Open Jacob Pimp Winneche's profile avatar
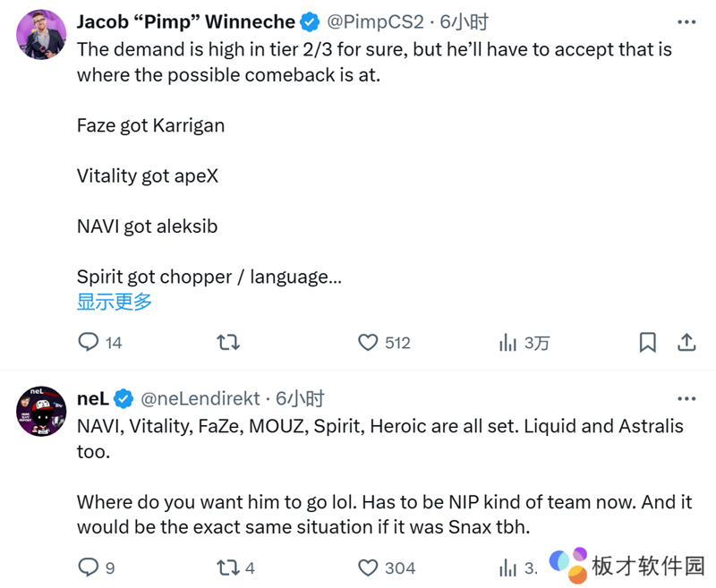 [41, 34]
